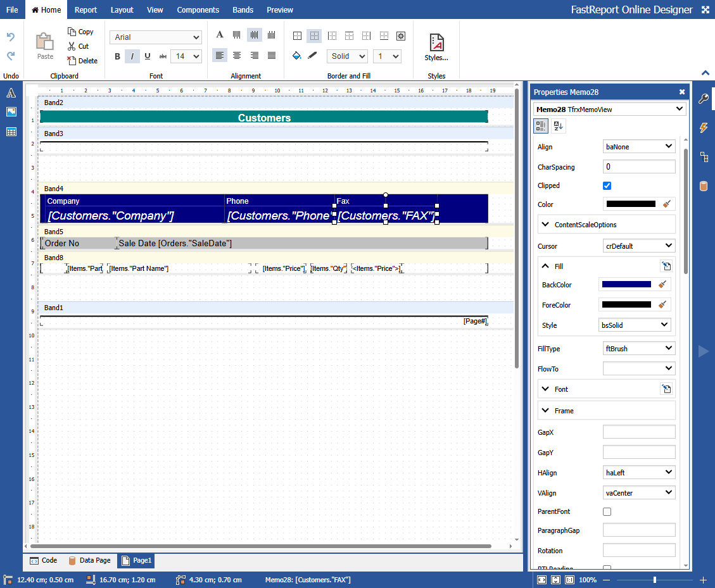Click the Undo arrow icon

coord(10,37)
